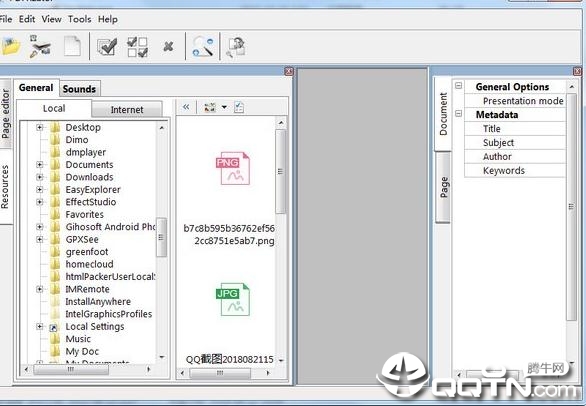Open the View menu
Screen dimensions: 586x406
(x=52, y=19)
